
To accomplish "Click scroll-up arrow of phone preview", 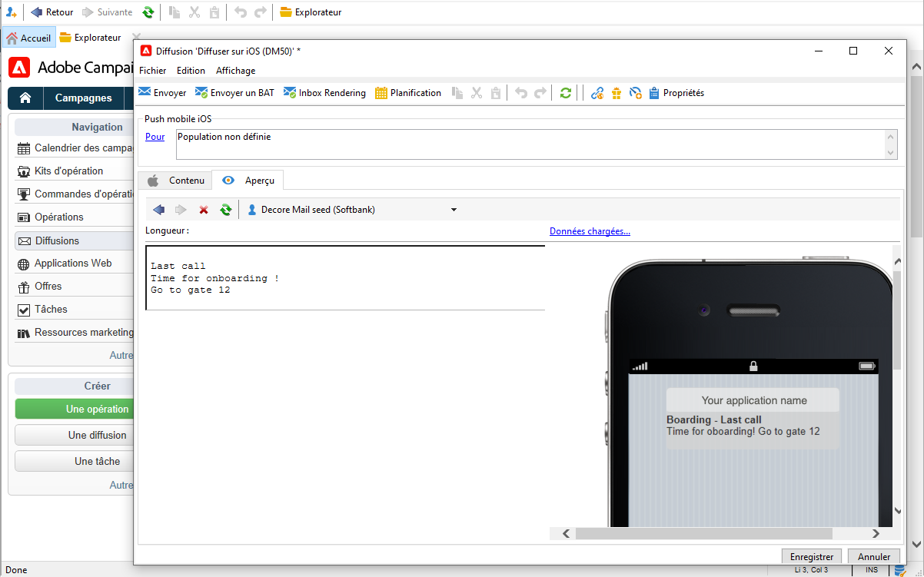I will point(897,263).
